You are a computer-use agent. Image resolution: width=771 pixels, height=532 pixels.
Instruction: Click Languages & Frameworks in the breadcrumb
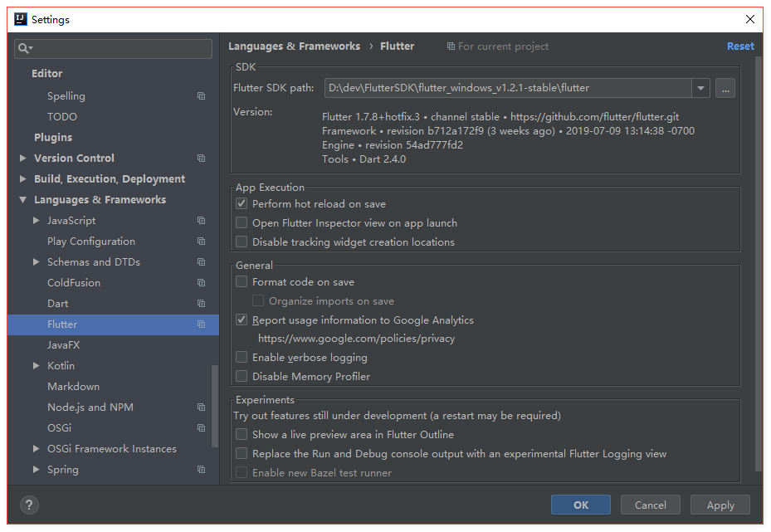[294, 46]
